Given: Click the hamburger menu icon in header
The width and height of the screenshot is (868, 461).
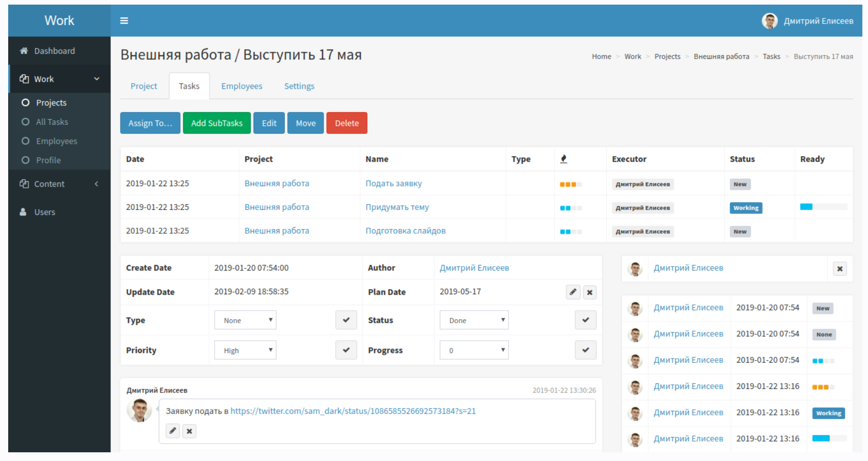Looking at the screenshot, I should [124, 20].
